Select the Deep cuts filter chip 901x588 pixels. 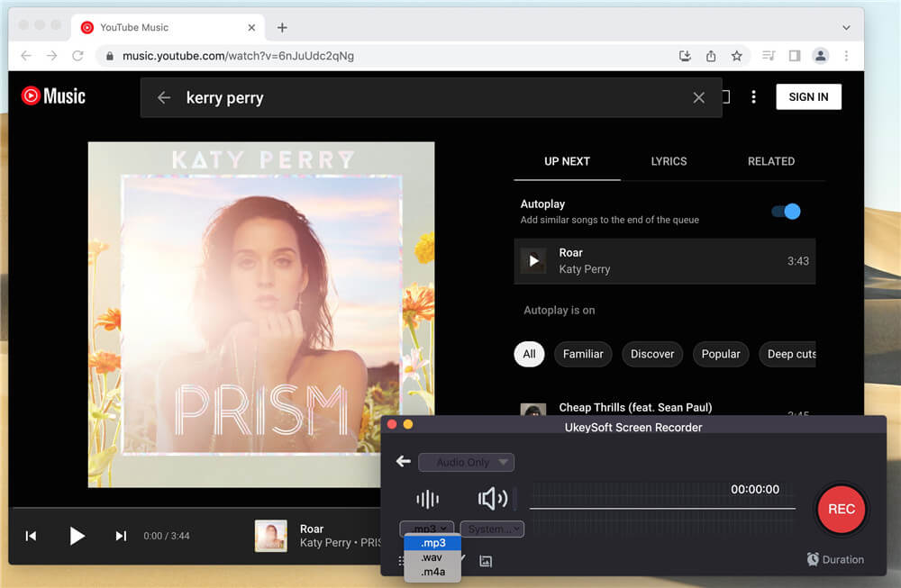pos(787,354)
